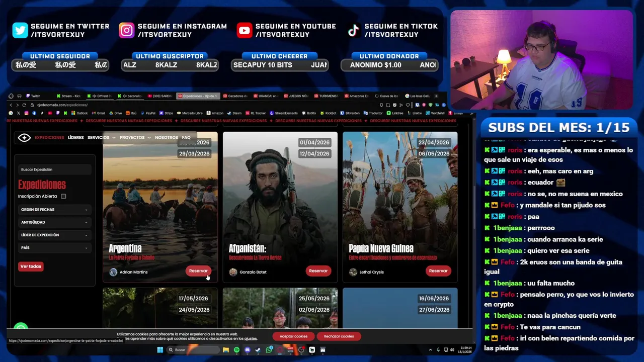
Task: Click the heart icon in browser toolbar
Action: [408, 105]
